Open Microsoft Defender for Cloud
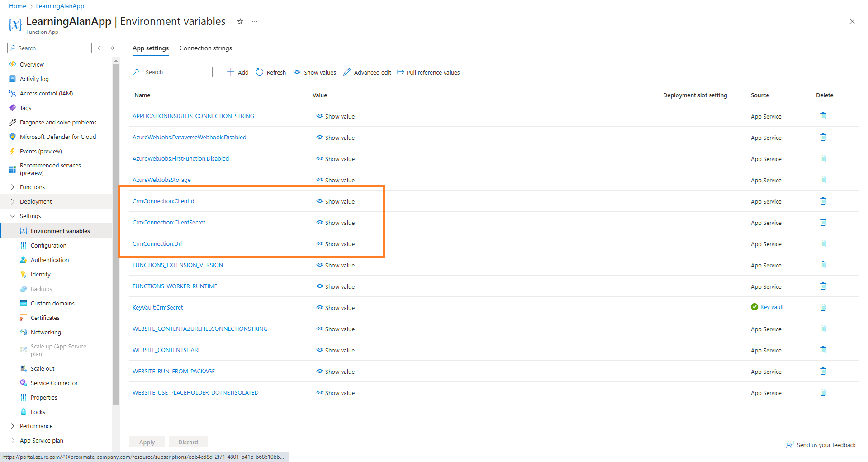 (58, 136)
